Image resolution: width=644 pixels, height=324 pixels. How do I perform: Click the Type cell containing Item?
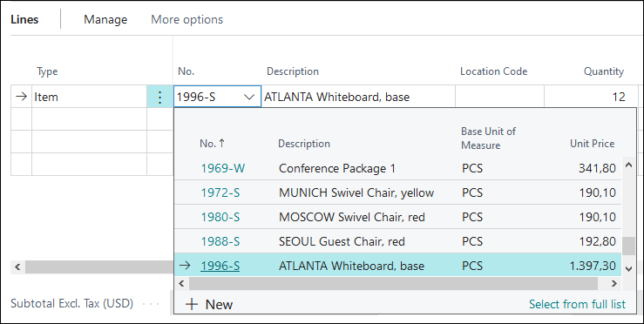tap(90, 97)
